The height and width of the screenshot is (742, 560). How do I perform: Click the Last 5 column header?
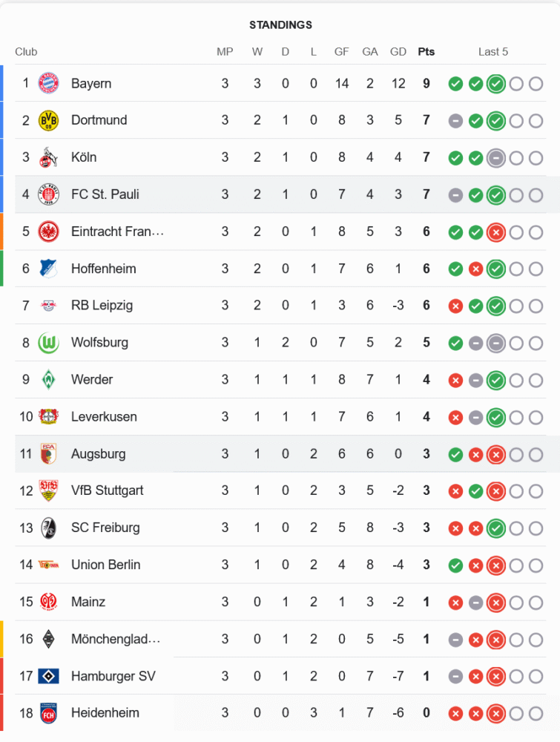tap(493, 52)
